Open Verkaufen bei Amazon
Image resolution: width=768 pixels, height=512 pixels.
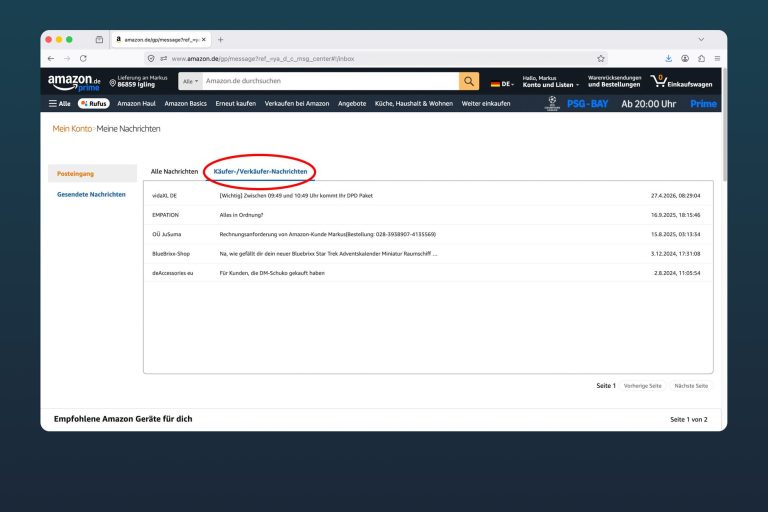point(297,103)
